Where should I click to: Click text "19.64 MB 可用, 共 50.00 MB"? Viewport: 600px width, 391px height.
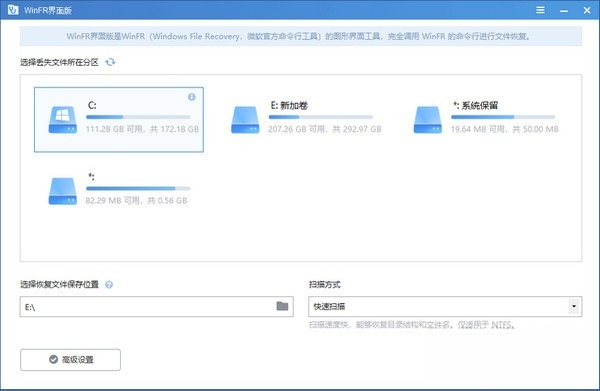point(504,129)
